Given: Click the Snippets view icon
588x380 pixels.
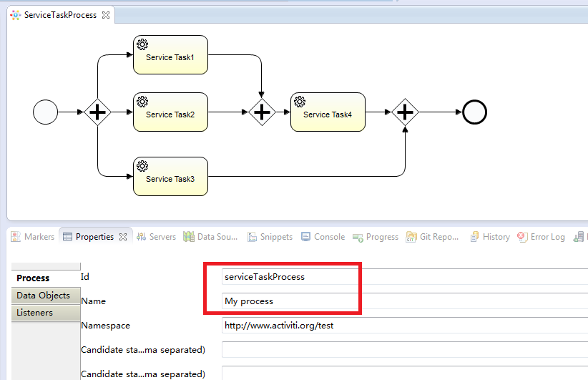Looking at the screenshot, I should click(252, 237).
